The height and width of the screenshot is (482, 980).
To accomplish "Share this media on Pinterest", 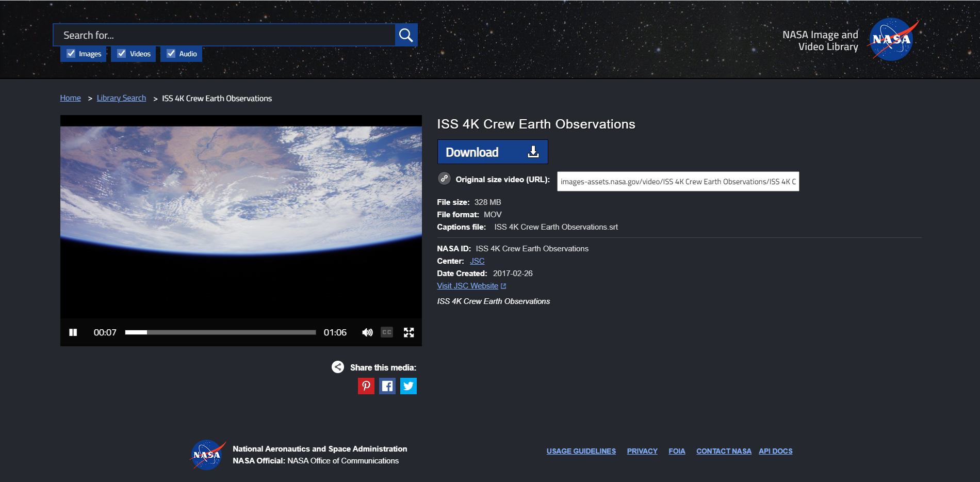I will 366,386.
